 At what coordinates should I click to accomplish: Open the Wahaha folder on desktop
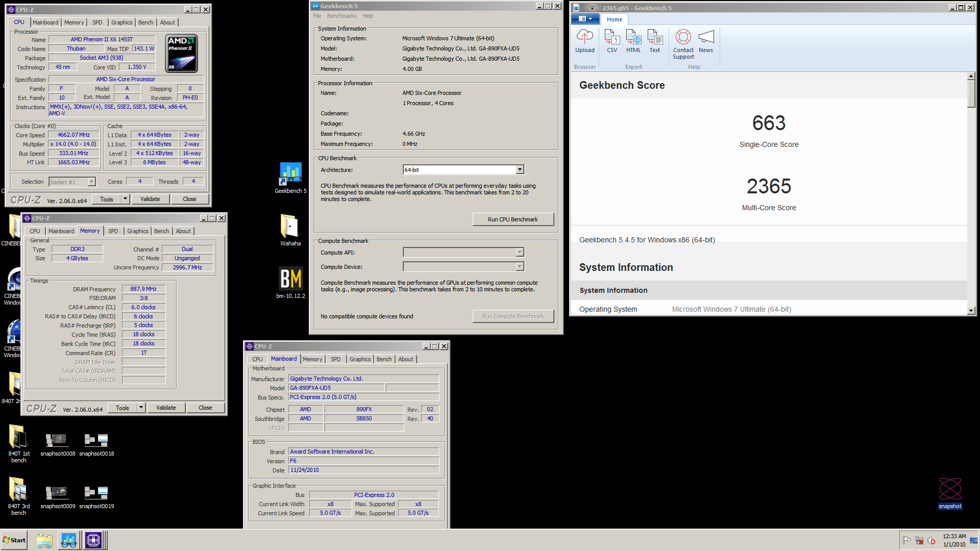tap(290, 230)
